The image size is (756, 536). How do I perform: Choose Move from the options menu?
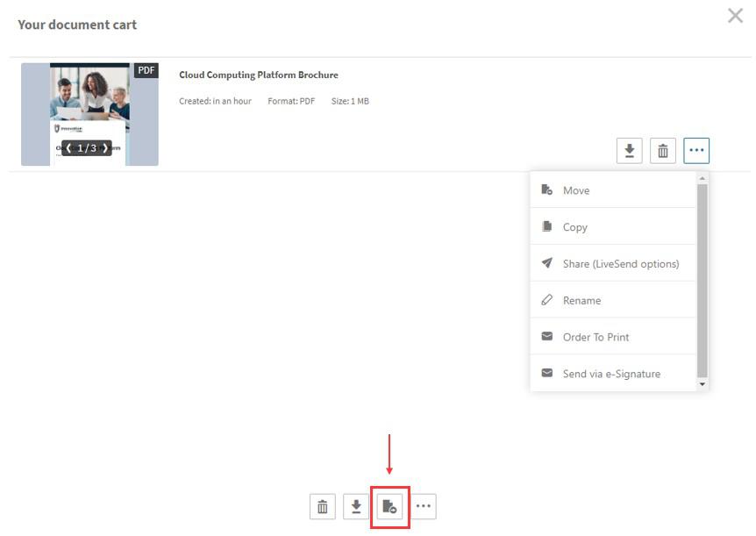point(613,190)
